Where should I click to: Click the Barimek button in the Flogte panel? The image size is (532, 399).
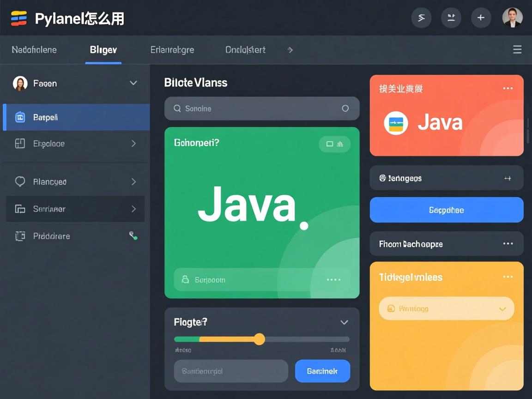click(322, 371)
